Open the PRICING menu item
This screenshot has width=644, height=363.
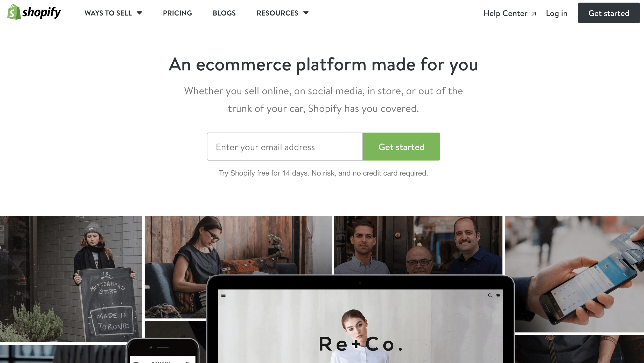coord(177,12)
